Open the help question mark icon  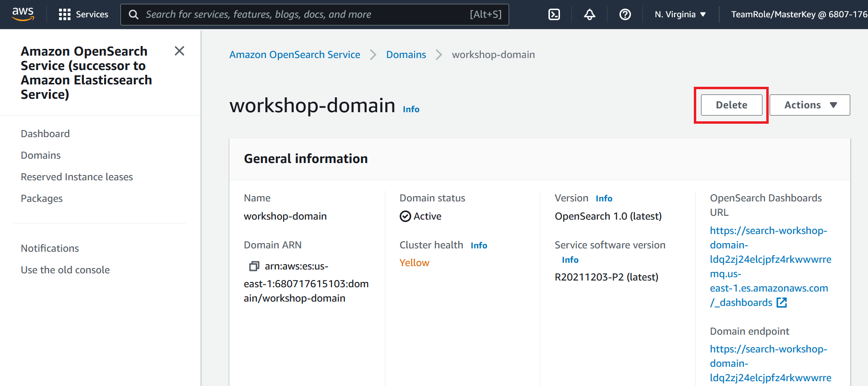pos(625,14)
